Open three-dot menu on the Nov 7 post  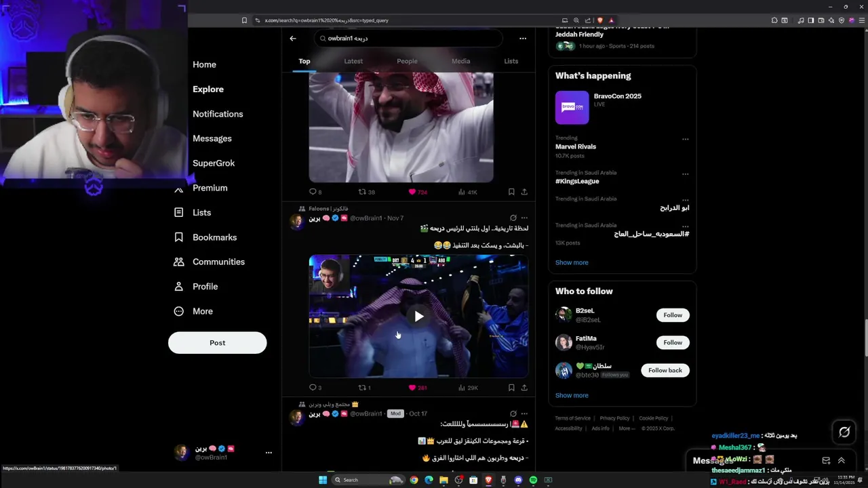[524, 218]
